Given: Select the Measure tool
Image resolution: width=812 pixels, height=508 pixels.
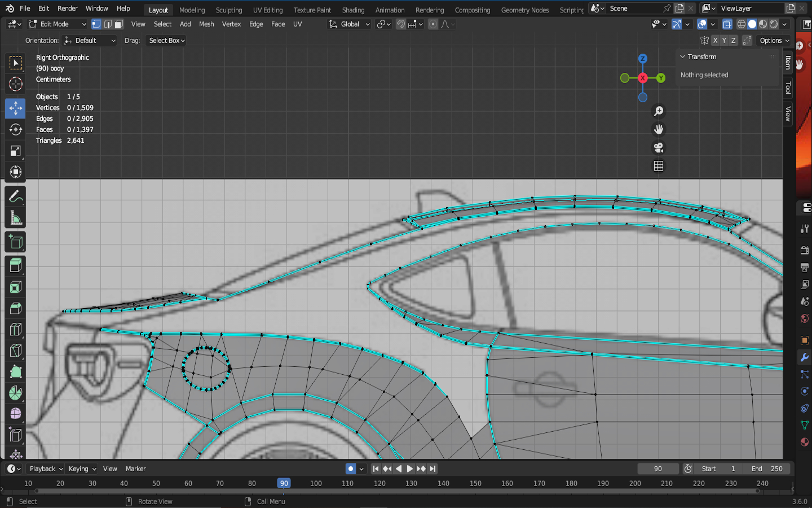Looking at the screenshot, I should [x=15, y=218].
